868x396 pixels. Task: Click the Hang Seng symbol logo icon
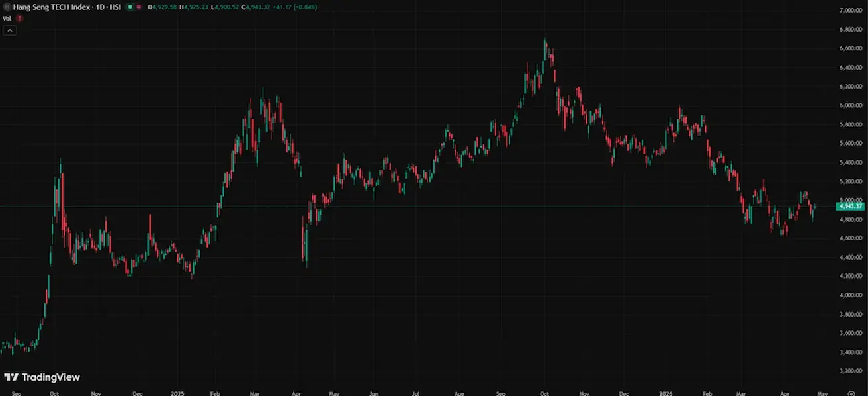click(7, 7)
